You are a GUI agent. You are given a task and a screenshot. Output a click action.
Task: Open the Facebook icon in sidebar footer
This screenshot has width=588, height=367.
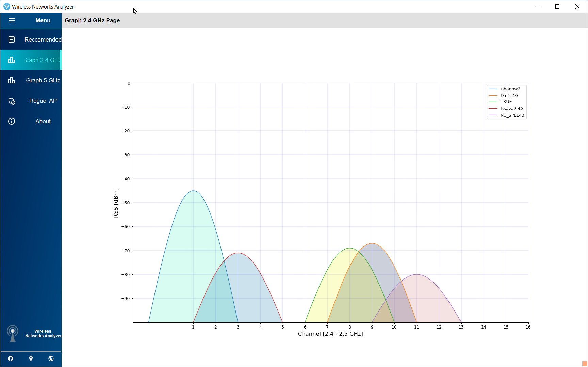coord(11,358)
